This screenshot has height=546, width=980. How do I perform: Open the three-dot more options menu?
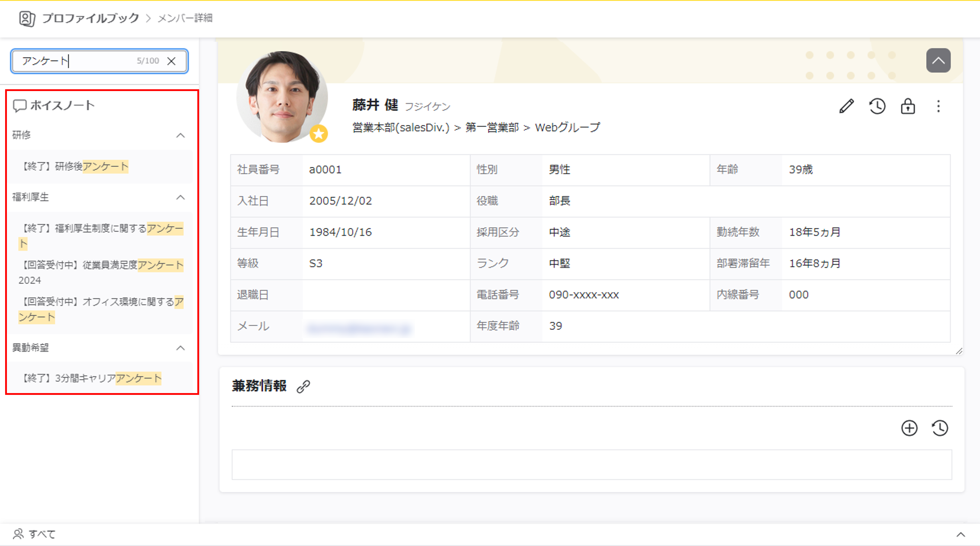click(x=938, y=106)
